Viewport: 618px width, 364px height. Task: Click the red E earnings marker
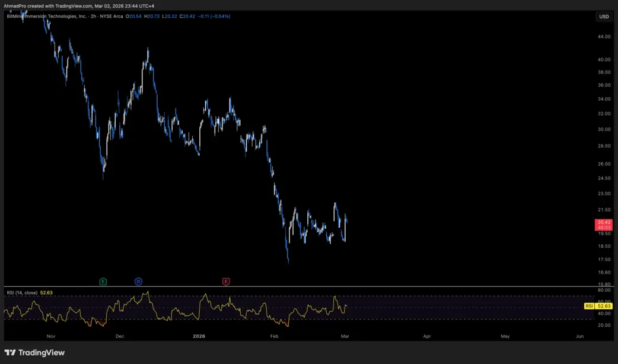coord(226,281)
